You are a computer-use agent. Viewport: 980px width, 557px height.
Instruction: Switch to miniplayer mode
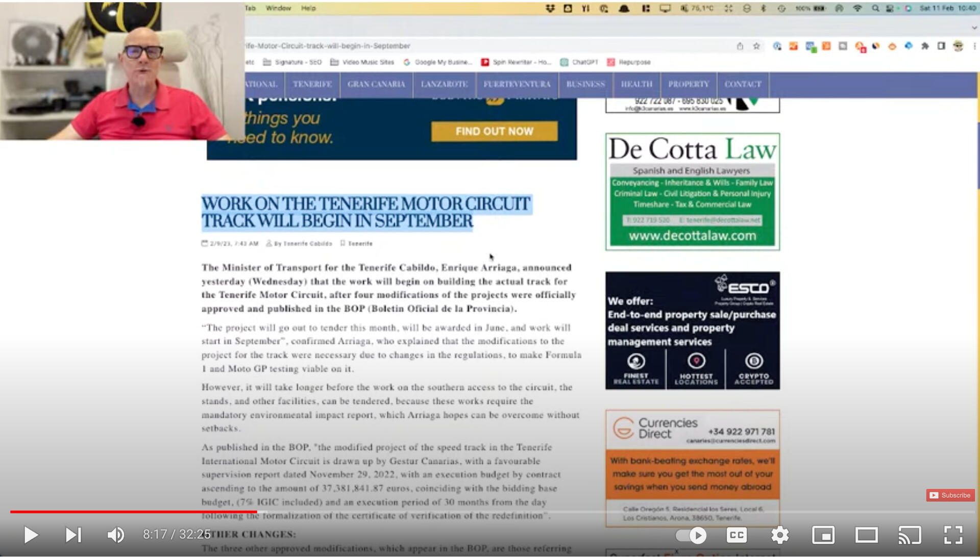[823, 535]
